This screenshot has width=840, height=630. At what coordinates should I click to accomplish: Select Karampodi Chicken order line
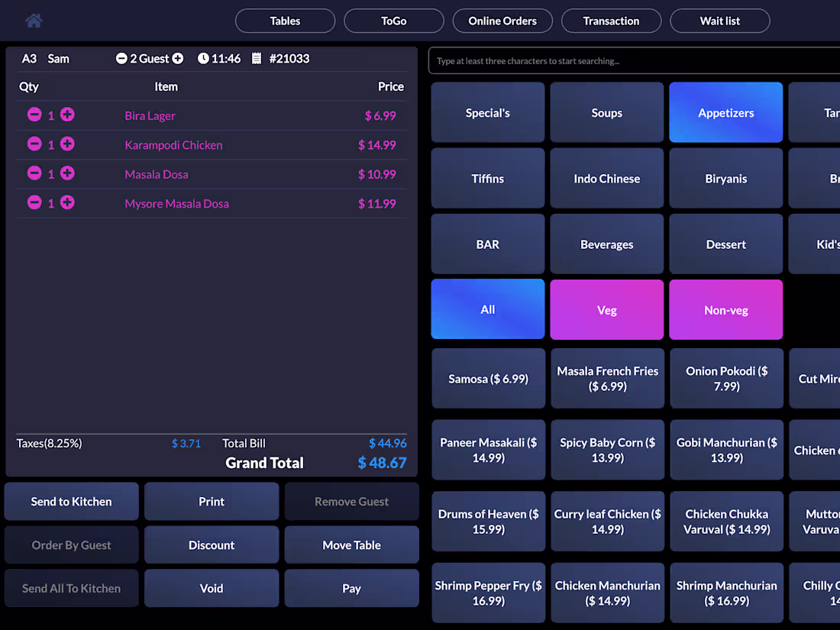coord(212,145)
